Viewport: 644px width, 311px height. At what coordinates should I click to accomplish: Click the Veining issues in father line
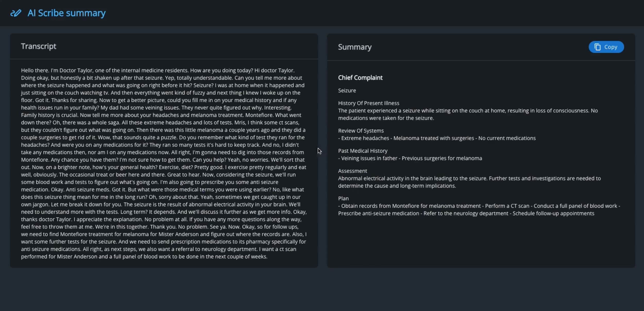(410, 158)
